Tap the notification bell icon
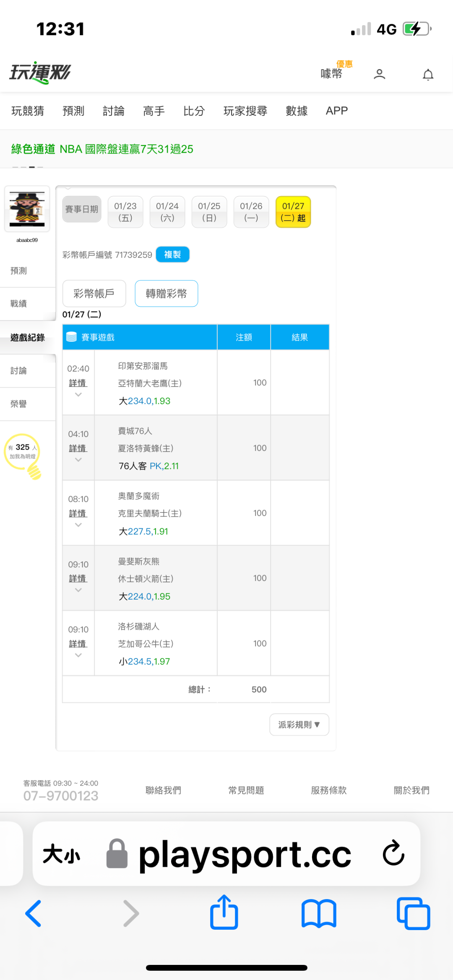The width and height of the screenshot is (453, 980). pos(428,75)
